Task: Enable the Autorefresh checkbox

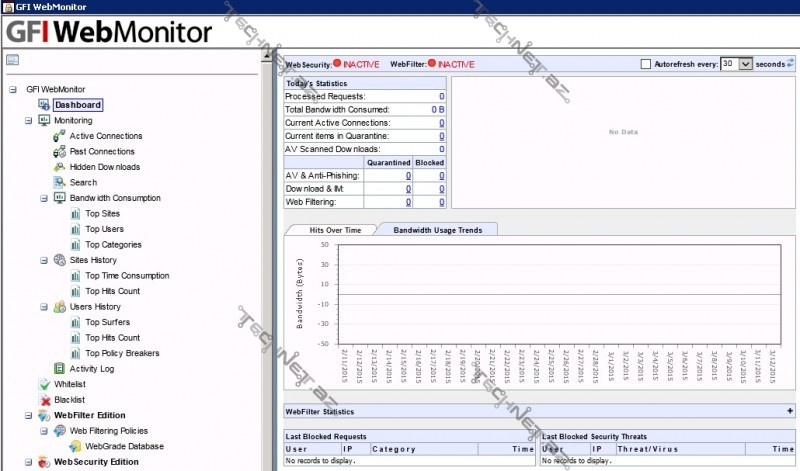Action: 646,64
